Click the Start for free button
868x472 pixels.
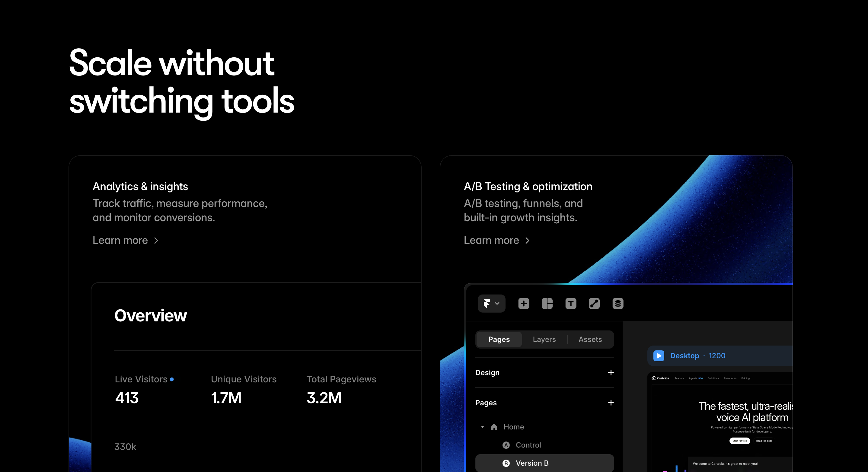(740, 441)
